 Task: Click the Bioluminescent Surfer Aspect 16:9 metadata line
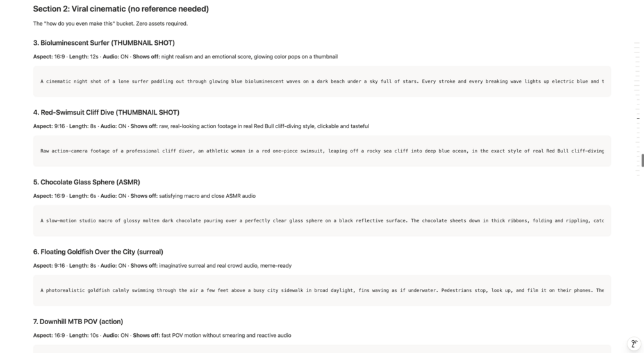[x=185, y=56]
